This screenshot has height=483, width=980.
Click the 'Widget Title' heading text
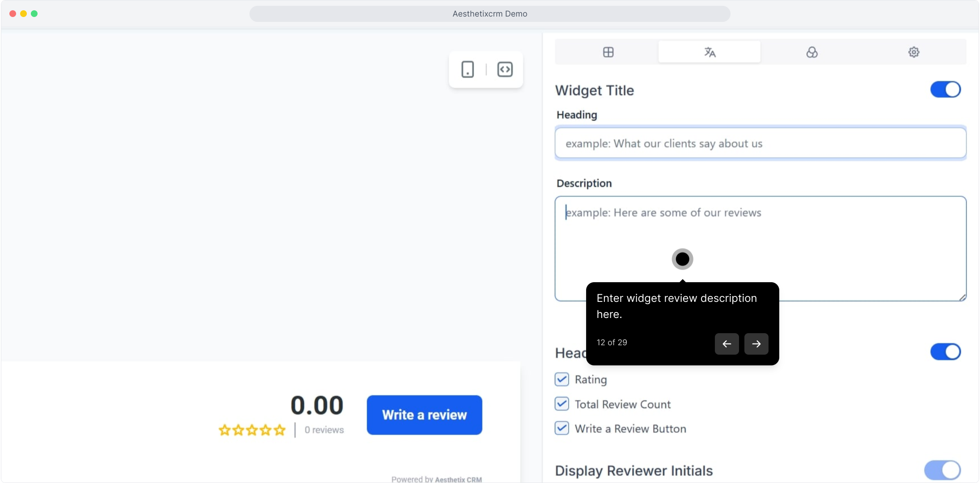pos(594,90)
